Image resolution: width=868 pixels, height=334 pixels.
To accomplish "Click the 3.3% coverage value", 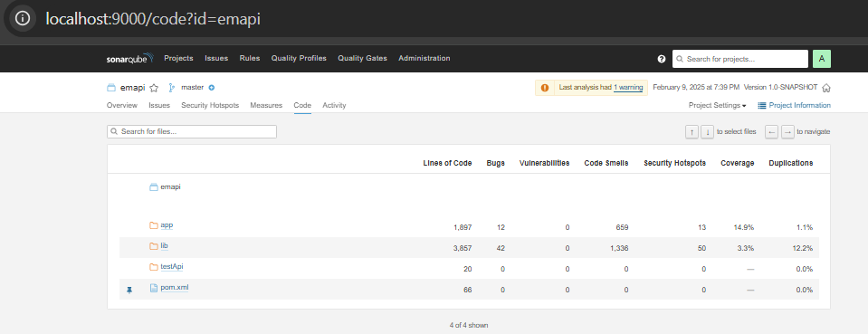I will pos(746,248).
